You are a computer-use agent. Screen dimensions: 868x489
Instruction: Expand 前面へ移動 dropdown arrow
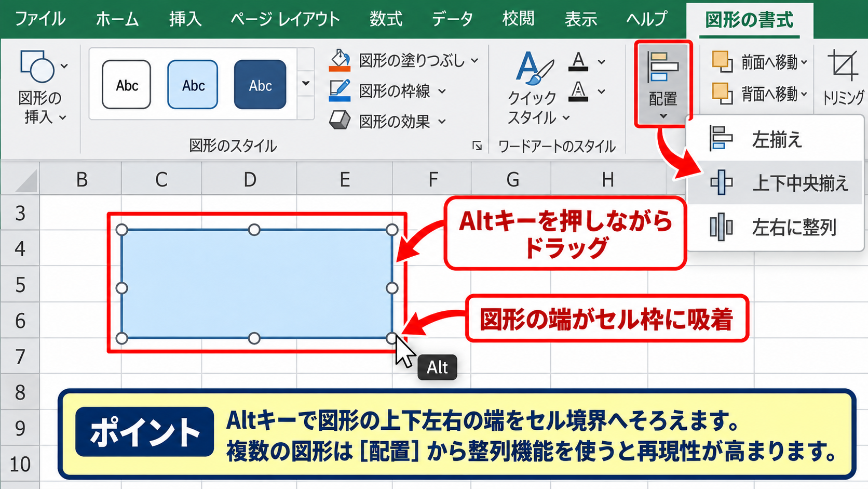coord(804,62)
